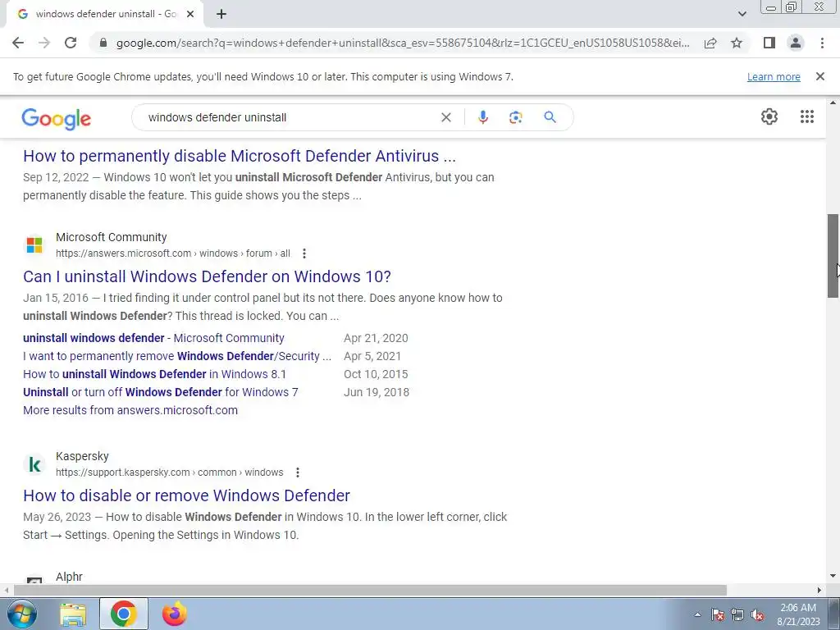The height and width of the screenshot is (630, 840).
Task: Open uninstall windows defender - Microsoft Community sublink
Action: (153, 338)
